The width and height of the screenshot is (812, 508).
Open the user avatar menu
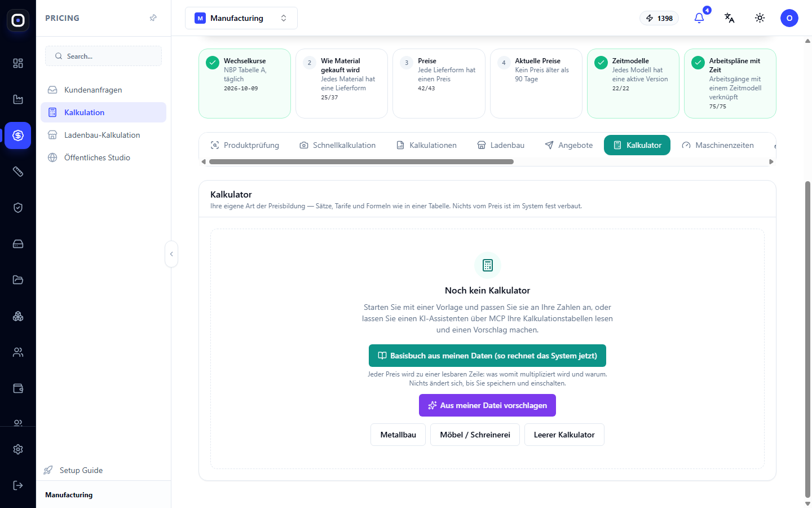789,18
